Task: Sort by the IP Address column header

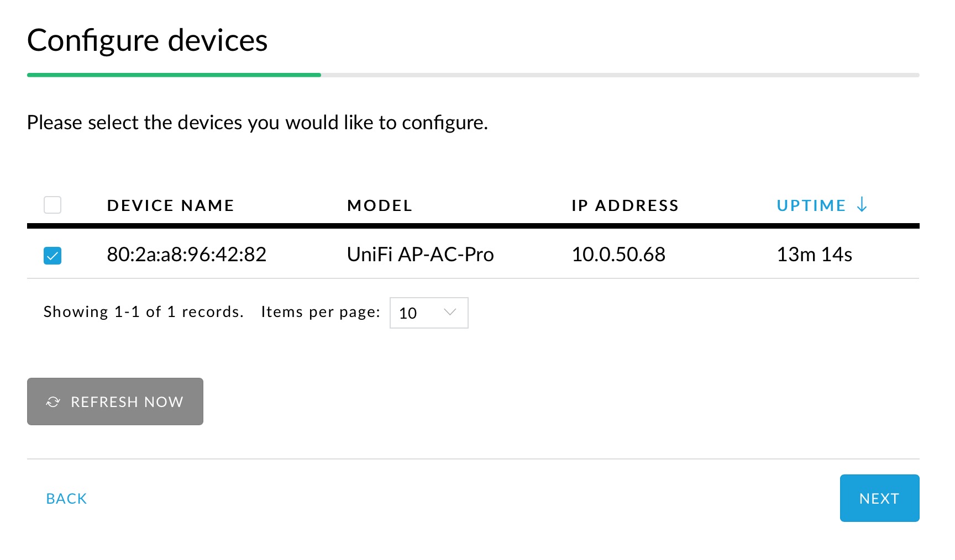Action: [x=625, y=205]
